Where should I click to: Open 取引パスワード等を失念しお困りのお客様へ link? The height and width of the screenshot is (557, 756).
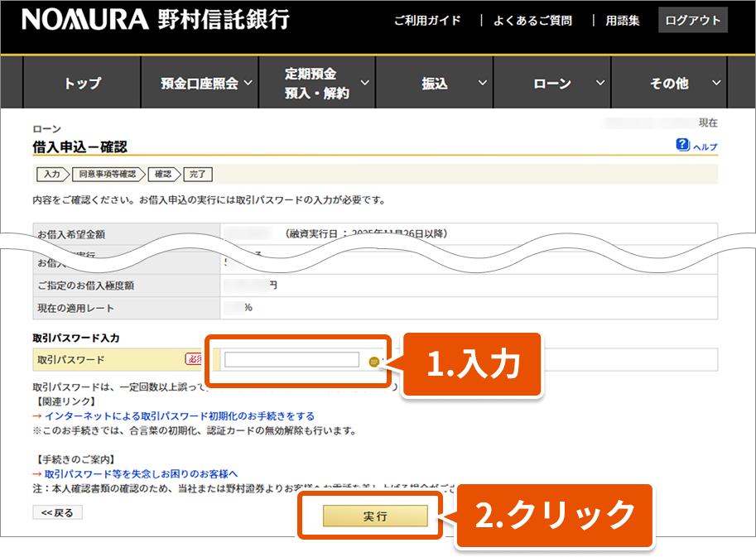coord(141,473)
